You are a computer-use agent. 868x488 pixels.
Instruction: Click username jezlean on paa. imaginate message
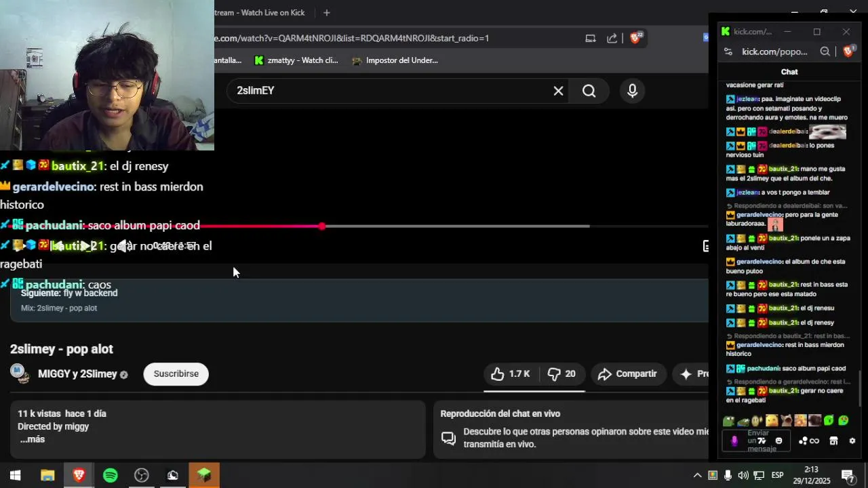click(x=747, y=99)
